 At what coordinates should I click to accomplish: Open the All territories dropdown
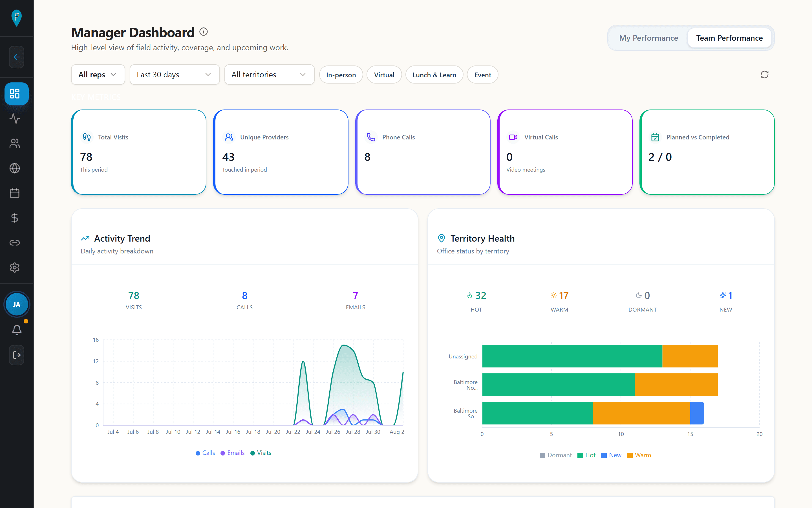click(x=269, y=75)
